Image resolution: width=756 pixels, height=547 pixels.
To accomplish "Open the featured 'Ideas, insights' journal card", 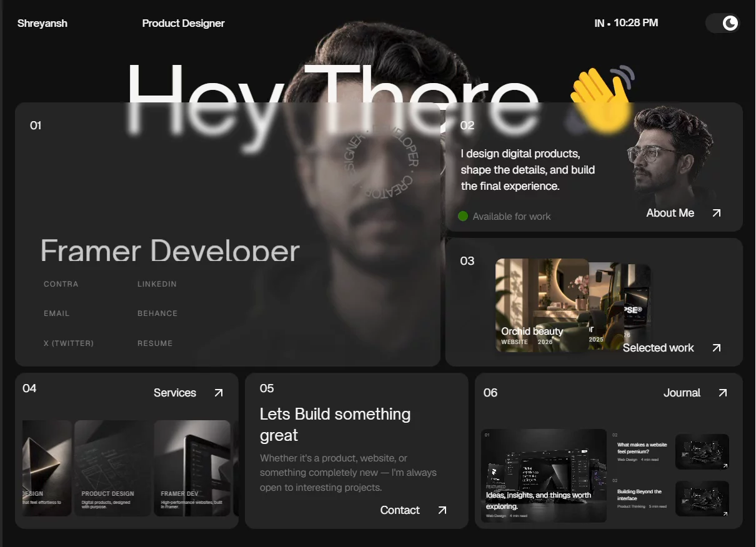I will 544,475.
